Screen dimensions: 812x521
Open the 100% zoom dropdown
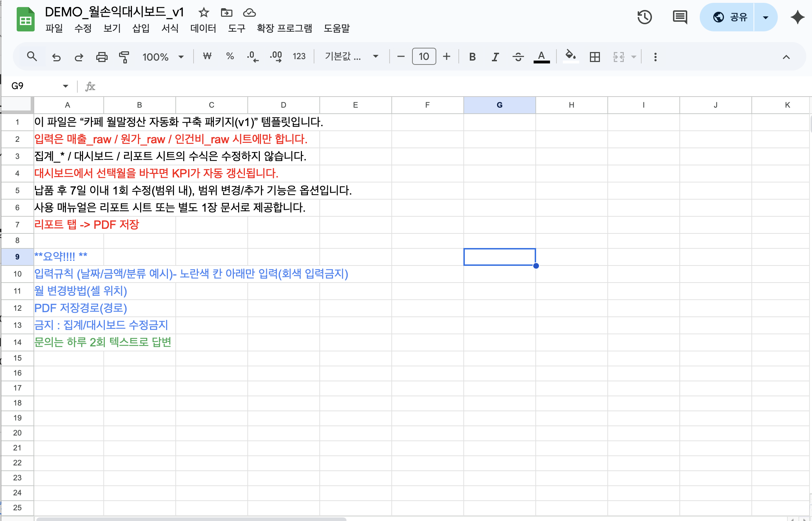[x=163, y=57]
